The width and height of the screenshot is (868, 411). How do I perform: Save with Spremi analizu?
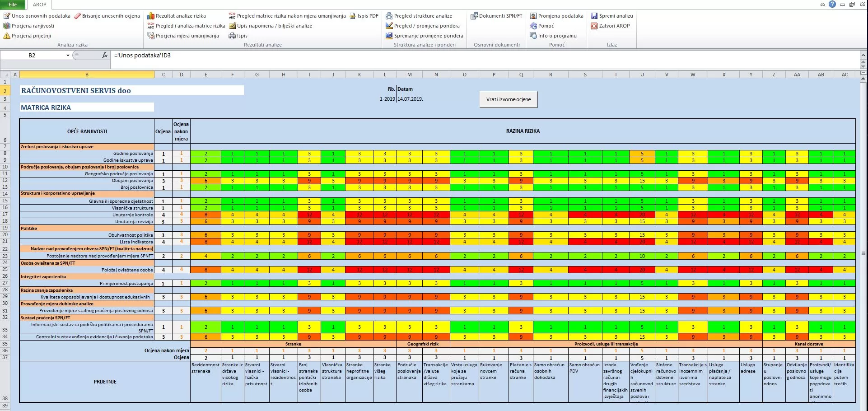pos(612,16)
